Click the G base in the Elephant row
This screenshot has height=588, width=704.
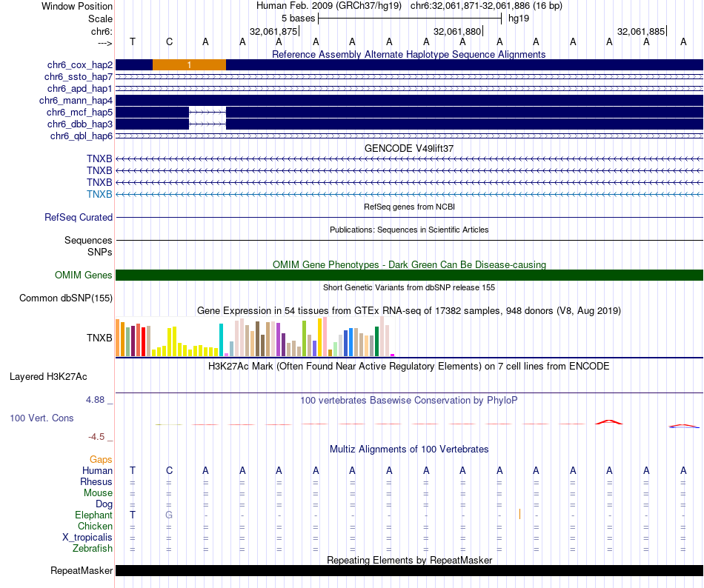point(169,515)
